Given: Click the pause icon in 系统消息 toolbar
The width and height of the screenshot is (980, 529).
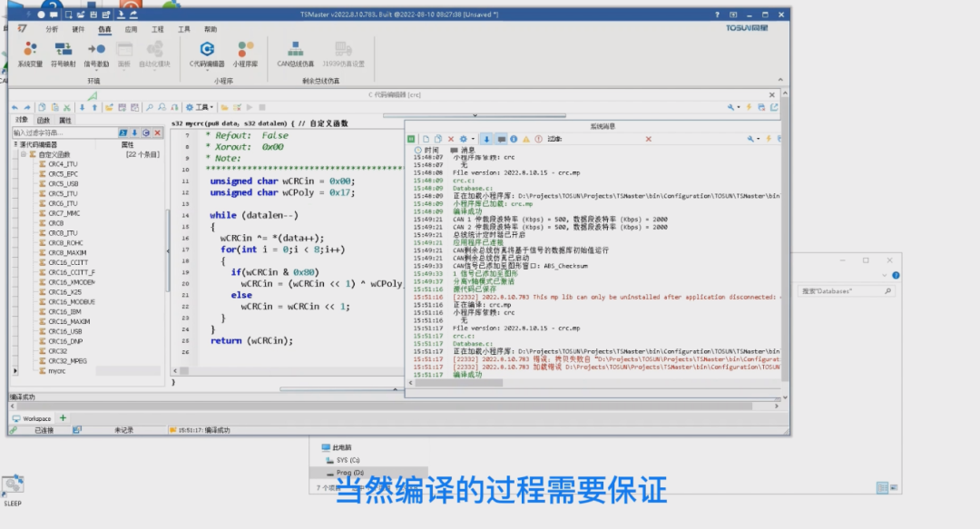Looking at the screenshot, I should 411,139.
